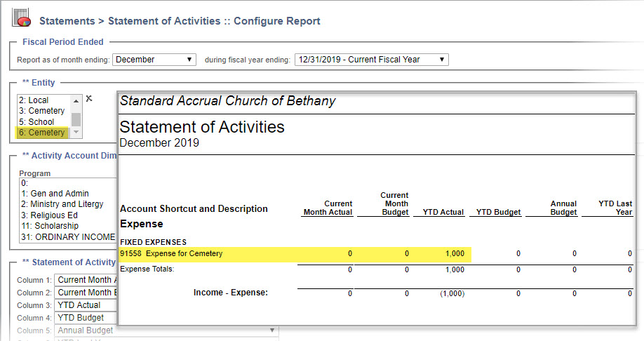644x341 pixels.
Task: Open the Column 5 Annual Budget dropdown
Action: (x=166, y=330)
